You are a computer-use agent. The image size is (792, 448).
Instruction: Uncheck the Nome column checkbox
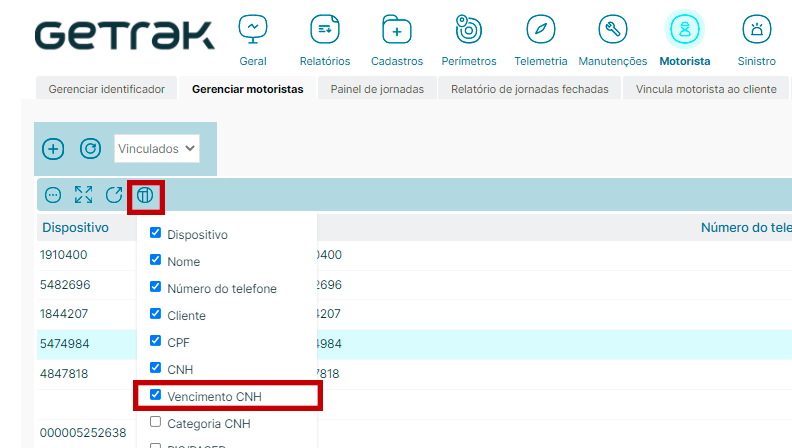(156, 260)
